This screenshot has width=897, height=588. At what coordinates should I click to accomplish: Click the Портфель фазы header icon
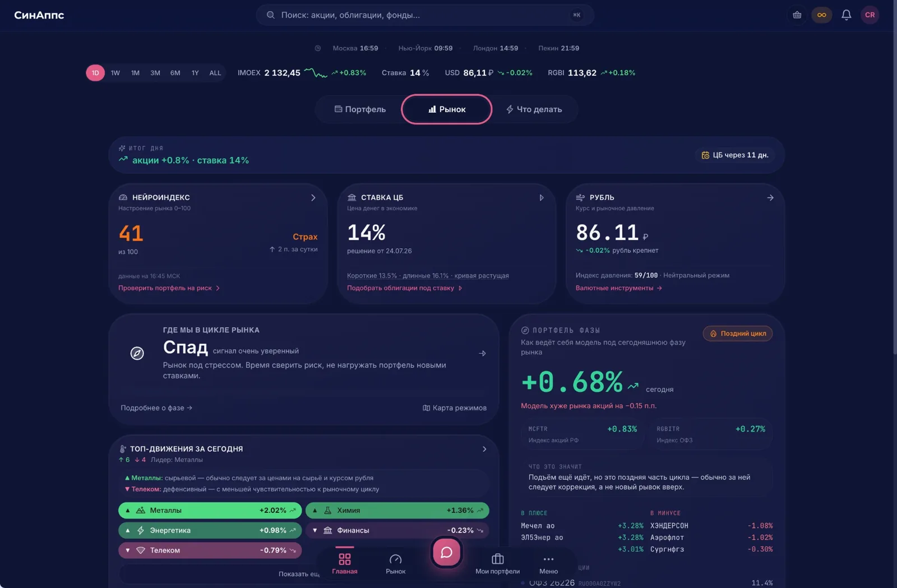pos(525,331)
